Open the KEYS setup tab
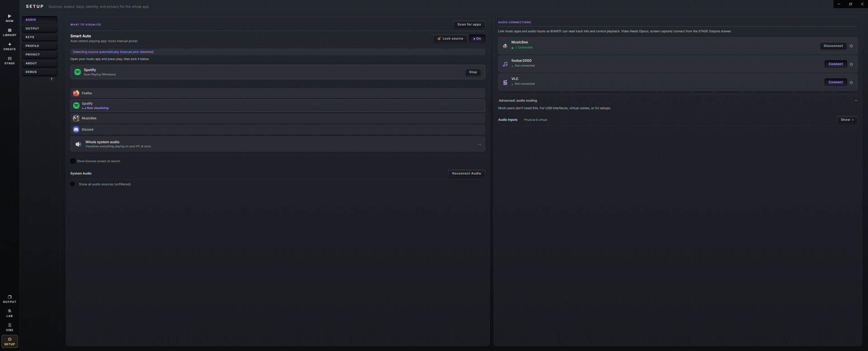868x351 pixels. [40, 37]
